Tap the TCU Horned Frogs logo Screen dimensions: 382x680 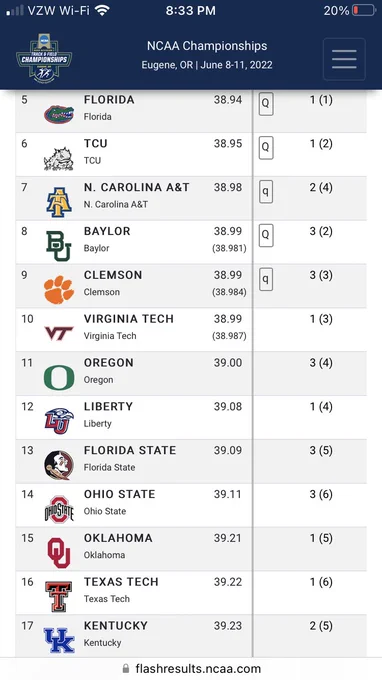pyautogui.click(x=59, y=159)
